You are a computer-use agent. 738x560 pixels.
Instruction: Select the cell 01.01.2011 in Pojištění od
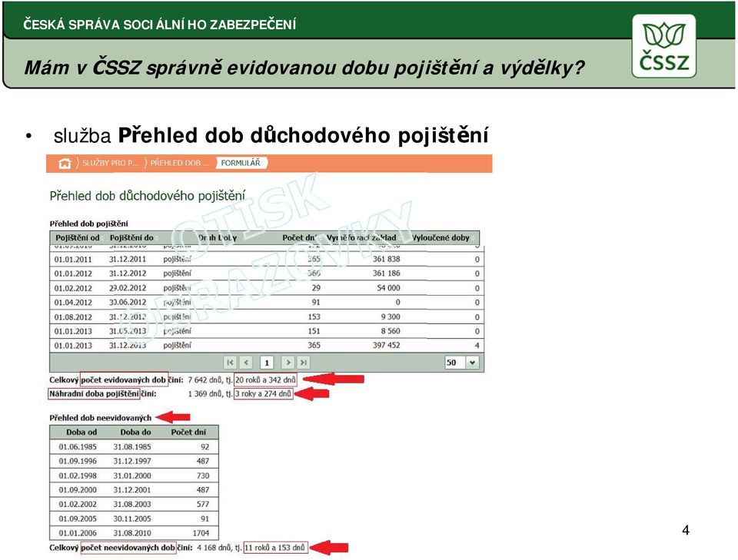[73, 259]
